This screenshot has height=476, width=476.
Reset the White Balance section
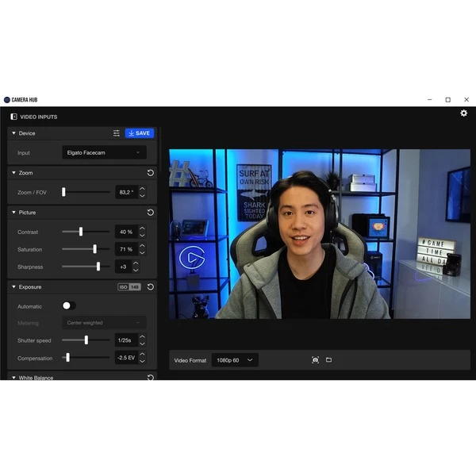[151, 378]
